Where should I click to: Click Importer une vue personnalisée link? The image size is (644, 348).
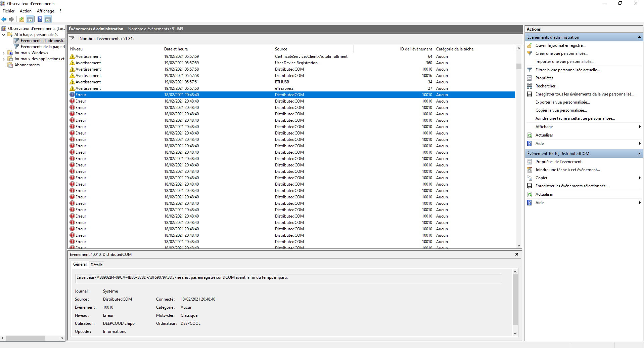point(565,62)
